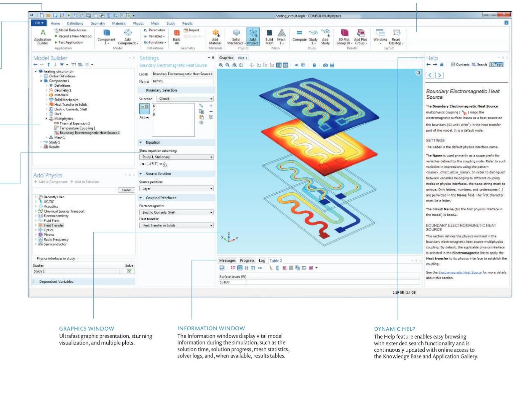Open the Study 1, Stationary dropdown
Viewport: 532px width, 397px height.
[x=176, y=157]
